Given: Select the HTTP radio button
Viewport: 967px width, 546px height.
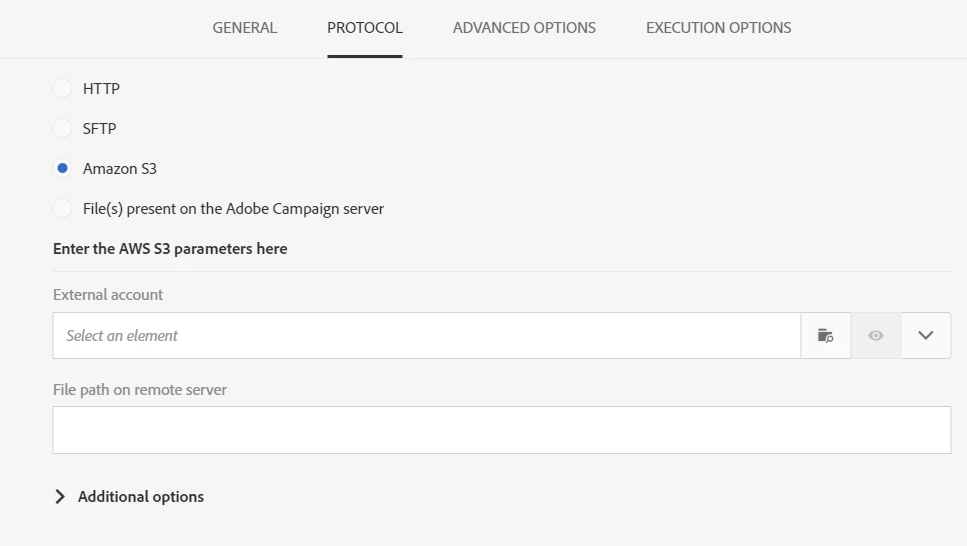Looking at the screenshot, I should point(62,89).
